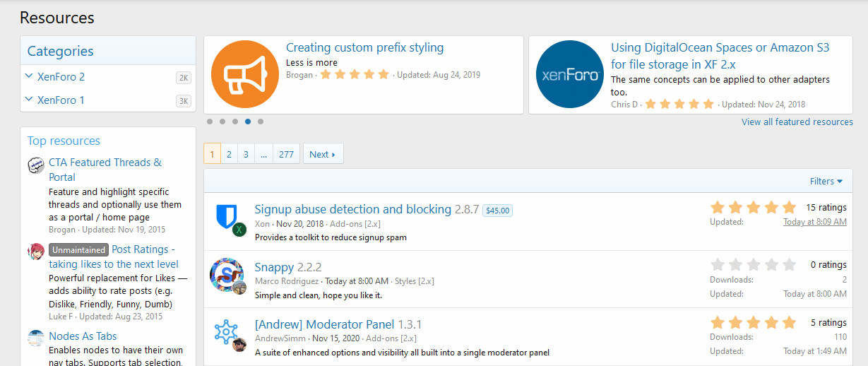Open the blue xenForo logo featured thumbnail
The width and height of the screenshot is (868, 366).
tap(569, 74)
